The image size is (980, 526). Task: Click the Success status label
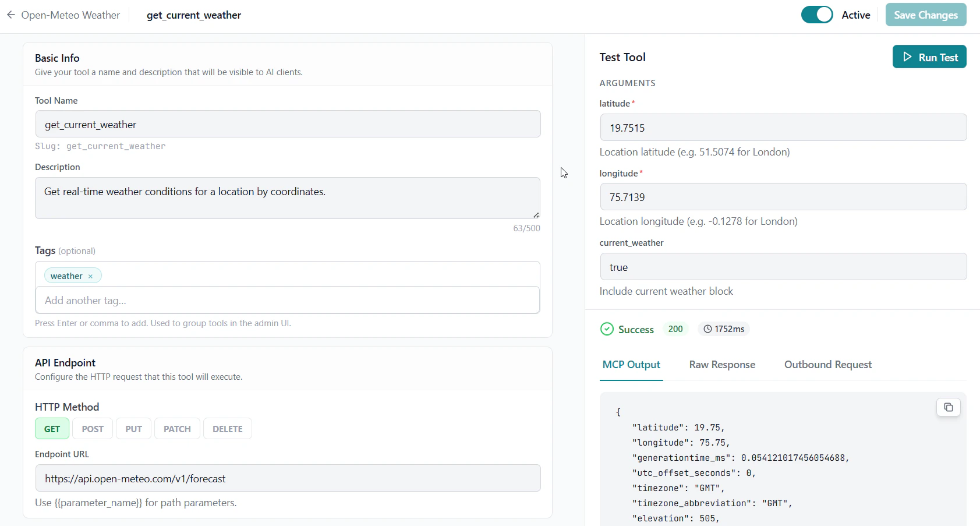click(636, 330)
